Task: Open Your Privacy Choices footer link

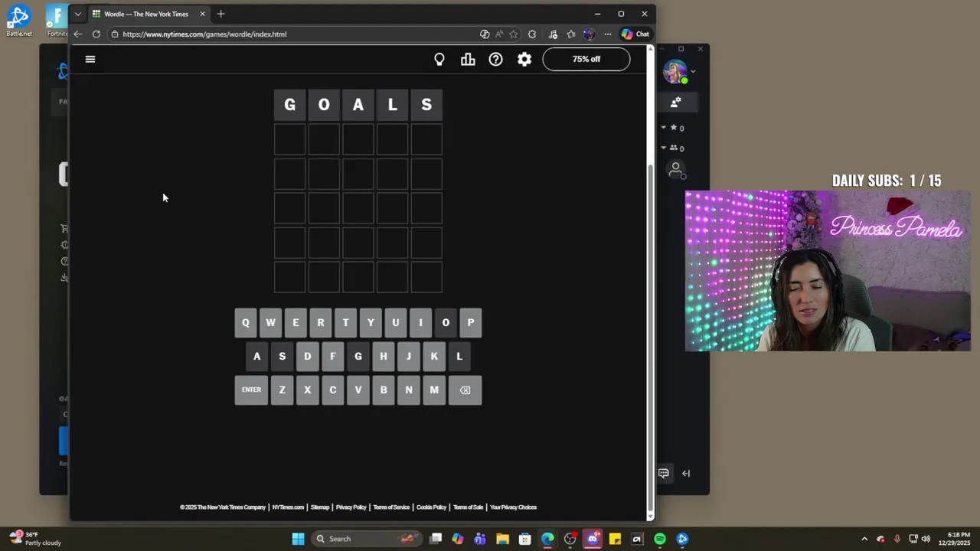Action: click(x=513, y=507)
